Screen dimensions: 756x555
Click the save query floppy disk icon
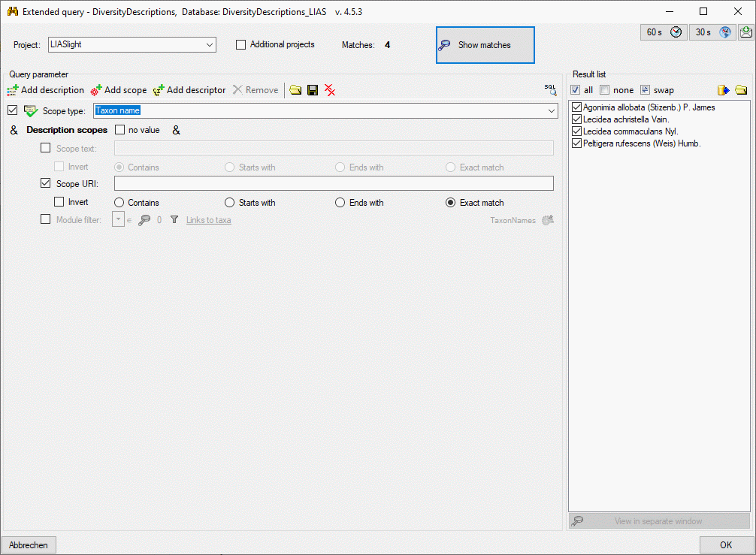tap(313, 90)
